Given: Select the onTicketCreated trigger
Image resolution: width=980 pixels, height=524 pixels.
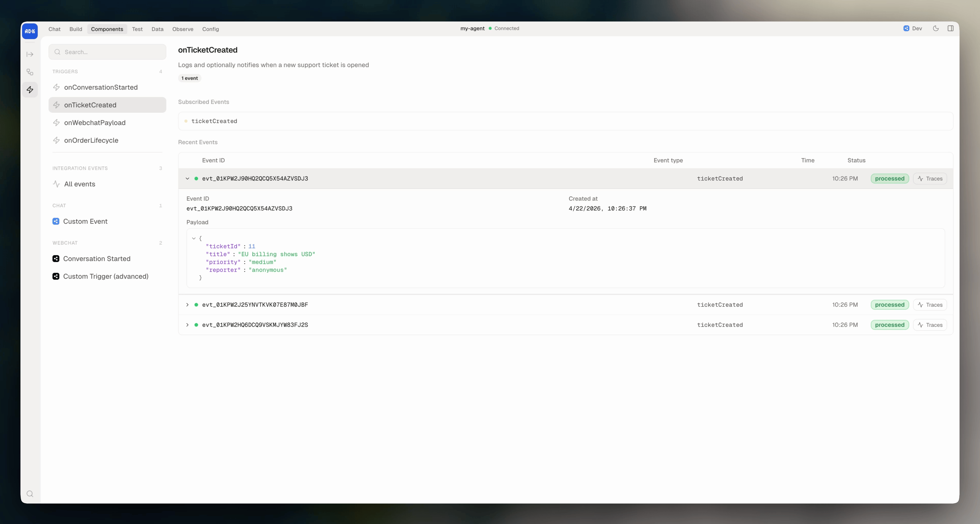Looking at the screenshot, I should [x=107, y=105].
